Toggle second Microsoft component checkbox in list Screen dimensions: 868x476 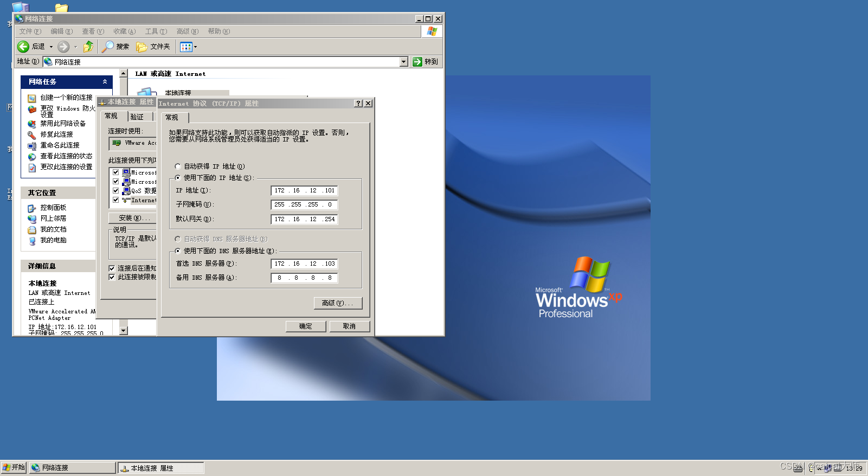pos(115,182)
